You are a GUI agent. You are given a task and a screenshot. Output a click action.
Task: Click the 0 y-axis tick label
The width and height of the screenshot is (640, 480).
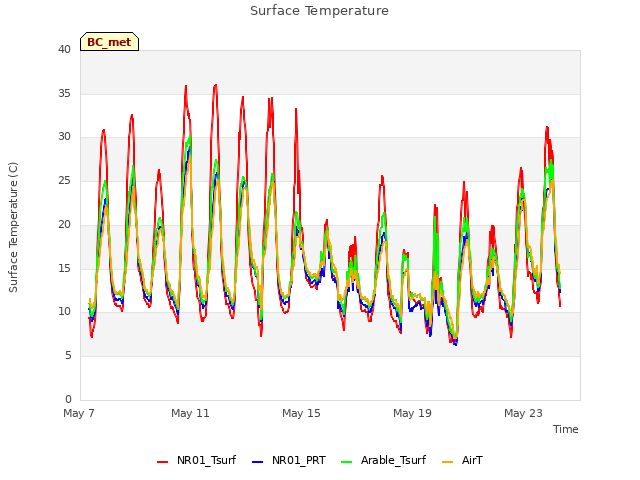coord(68,399)
